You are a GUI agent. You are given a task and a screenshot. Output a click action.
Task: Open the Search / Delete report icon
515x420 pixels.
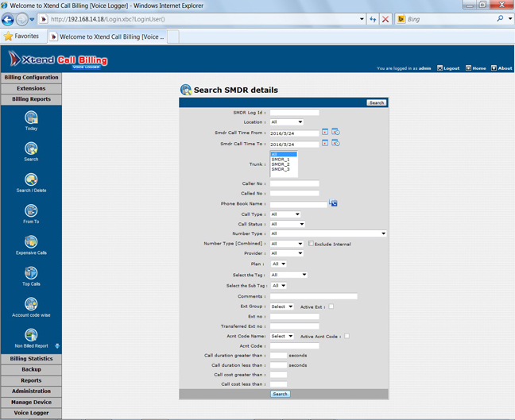coord(31,179)
